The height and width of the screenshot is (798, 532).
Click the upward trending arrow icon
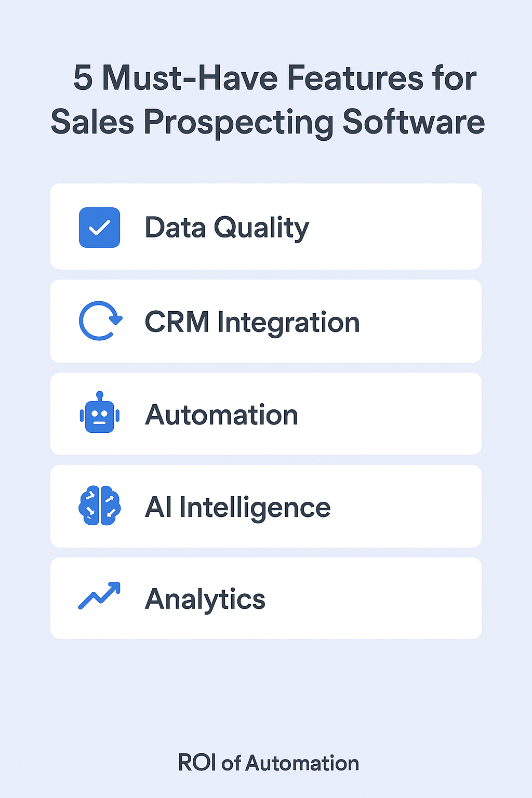point(99,595)
